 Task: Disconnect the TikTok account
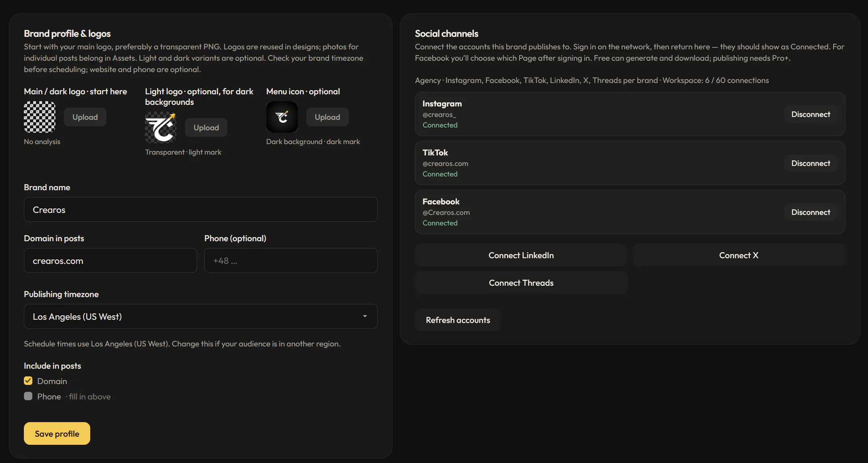pos(811,163)
